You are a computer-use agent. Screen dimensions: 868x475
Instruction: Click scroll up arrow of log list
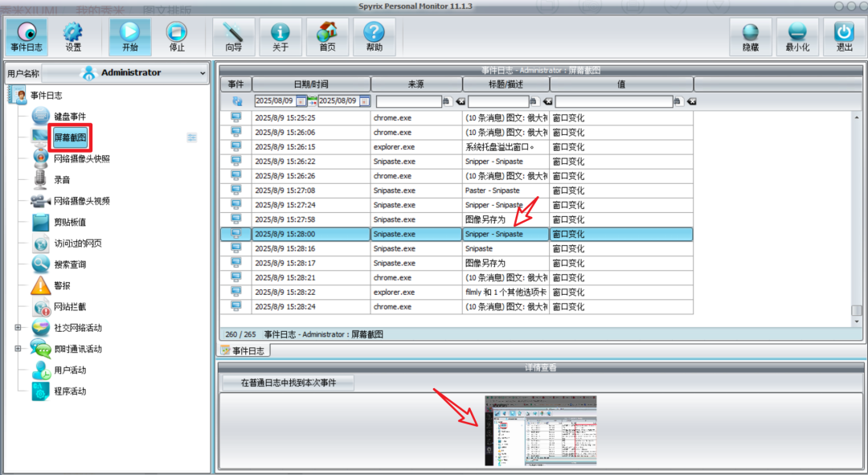[x=857, y=117]
